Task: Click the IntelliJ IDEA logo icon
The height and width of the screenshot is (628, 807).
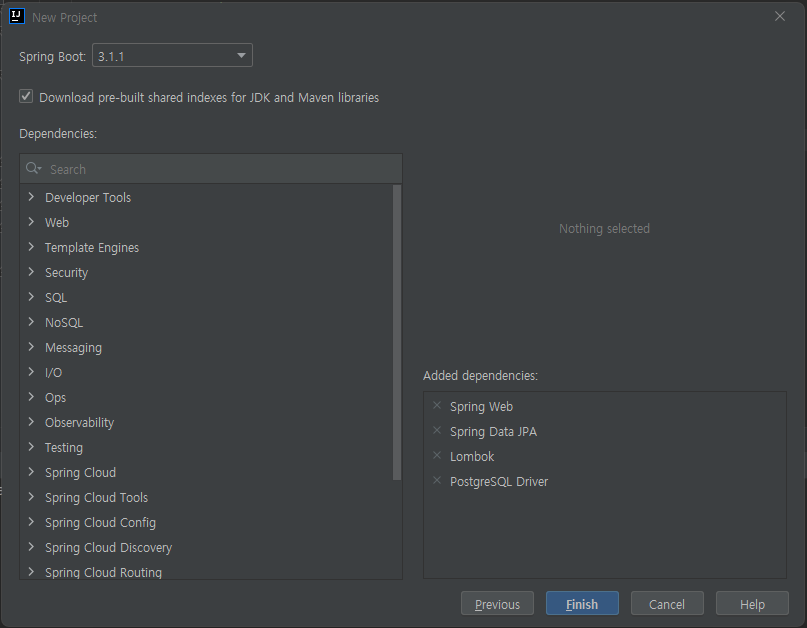Action: pyautogui.click(x=17, y=16)
